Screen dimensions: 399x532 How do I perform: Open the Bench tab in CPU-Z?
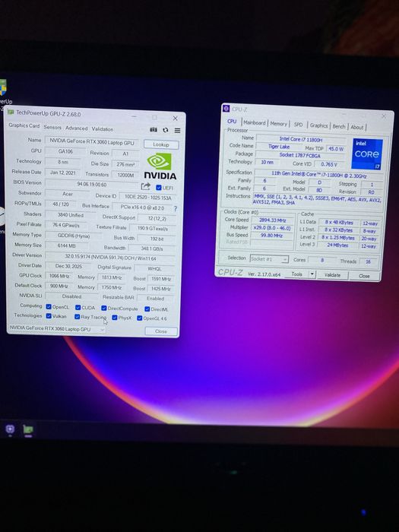pos(339,126)
